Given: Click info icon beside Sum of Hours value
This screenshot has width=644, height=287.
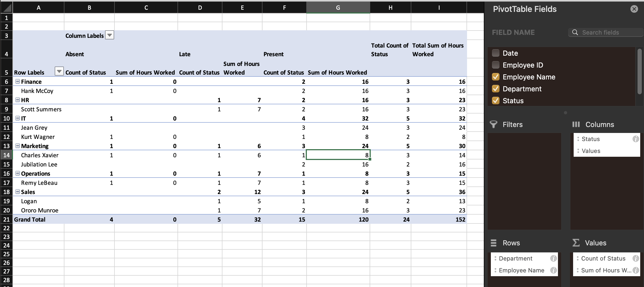Looking at the screenshot, I should 636,270.
